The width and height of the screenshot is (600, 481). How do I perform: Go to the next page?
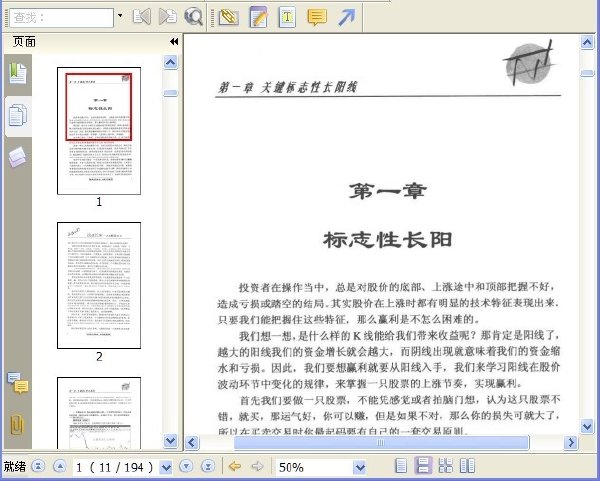(x=186, y=466)
